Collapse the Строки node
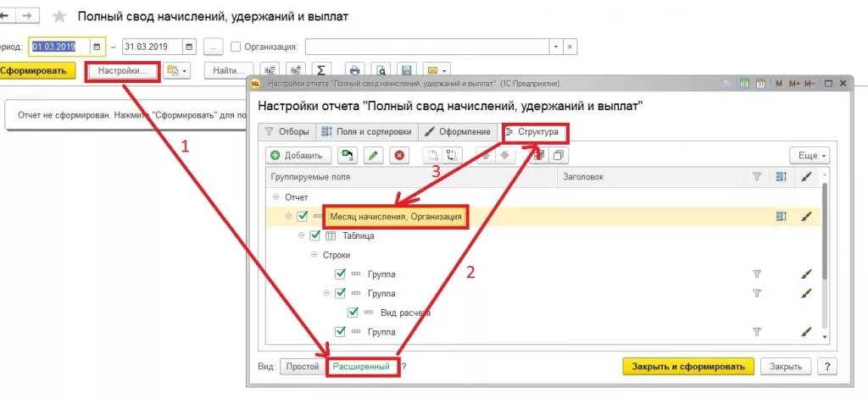The width and height of the screenshot is (868, 404). coord(314,255)
